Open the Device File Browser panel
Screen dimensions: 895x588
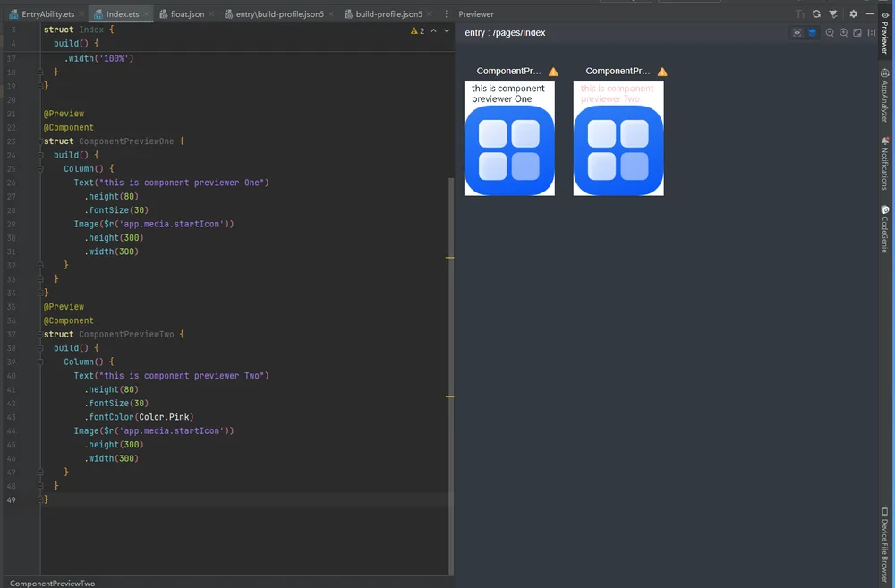(x=885, y=545)
